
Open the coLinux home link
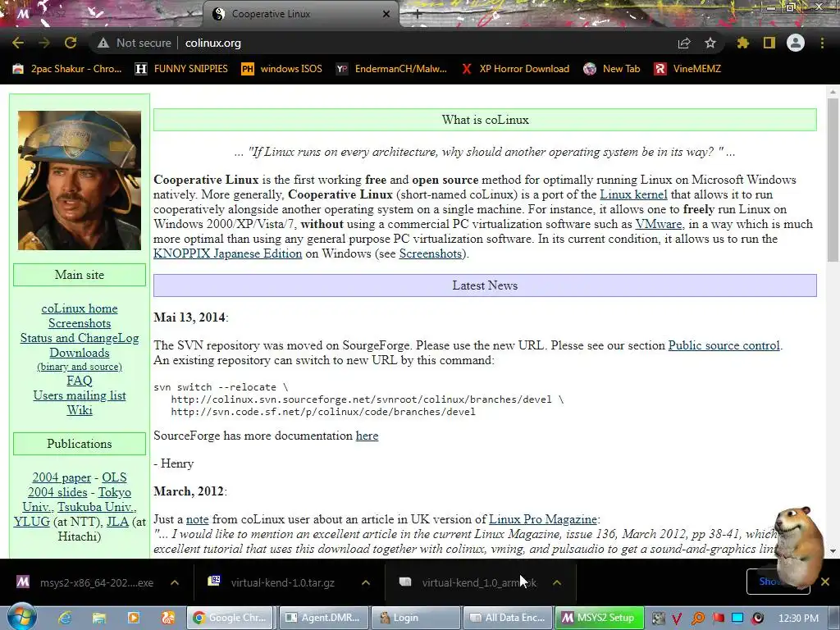[80, 308]
